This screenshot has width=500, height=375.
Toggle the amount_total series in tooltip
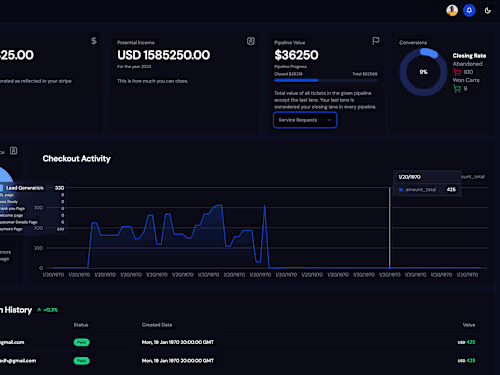coord(418,190)
